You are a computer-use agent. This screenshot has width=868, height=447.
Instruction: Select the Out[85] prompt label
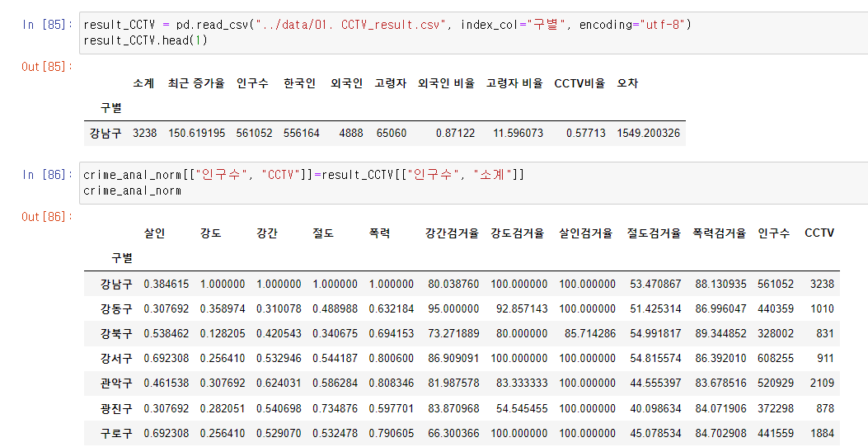coord(47,67)
